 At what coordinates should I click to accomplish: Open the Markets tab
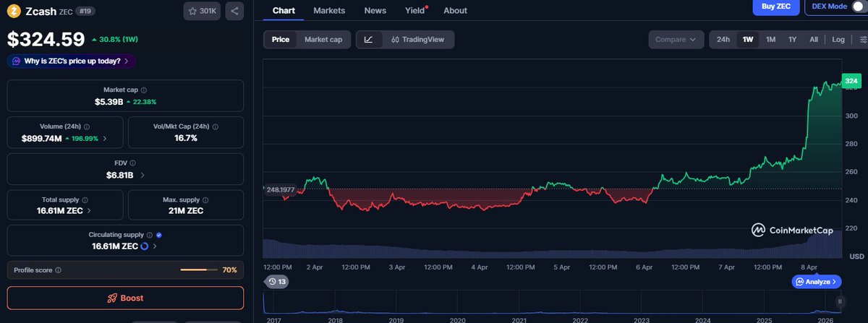pos(329,11)
